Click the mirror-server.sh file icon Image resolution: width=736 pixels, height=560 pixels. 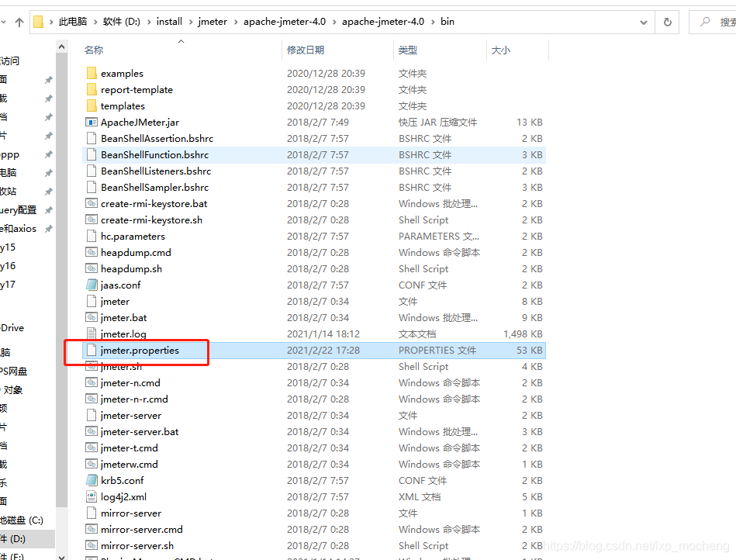[92, 545]
